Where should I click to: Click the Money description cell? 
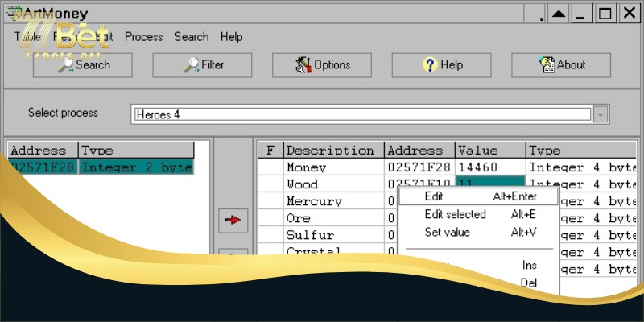pyautogui.click(x=334, y=167)
